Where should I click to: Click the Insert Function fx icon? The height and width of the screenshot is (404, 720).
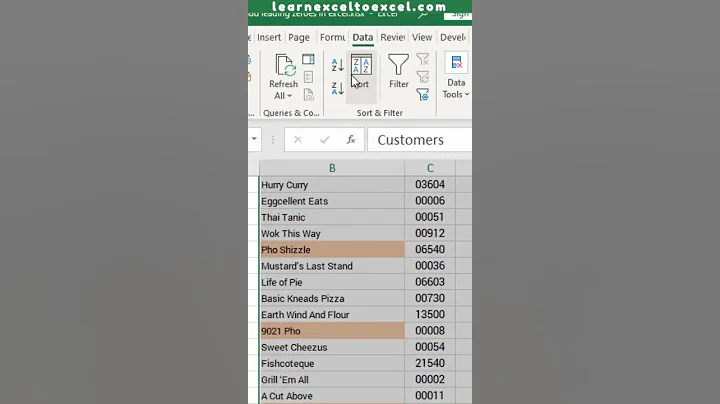click(x=351, y=140)
